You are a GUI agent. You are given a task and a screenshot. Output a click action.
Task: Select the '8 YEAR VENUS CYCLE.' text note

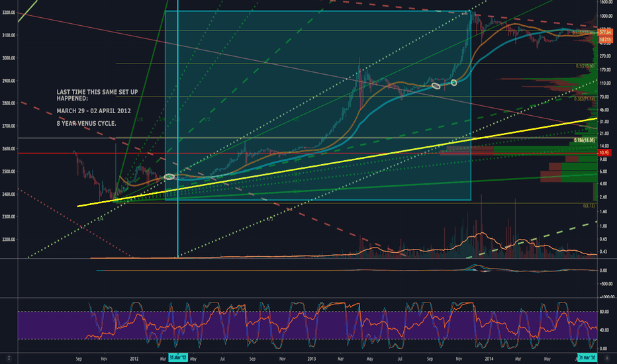pyautogui.click(x=86, y=124)
